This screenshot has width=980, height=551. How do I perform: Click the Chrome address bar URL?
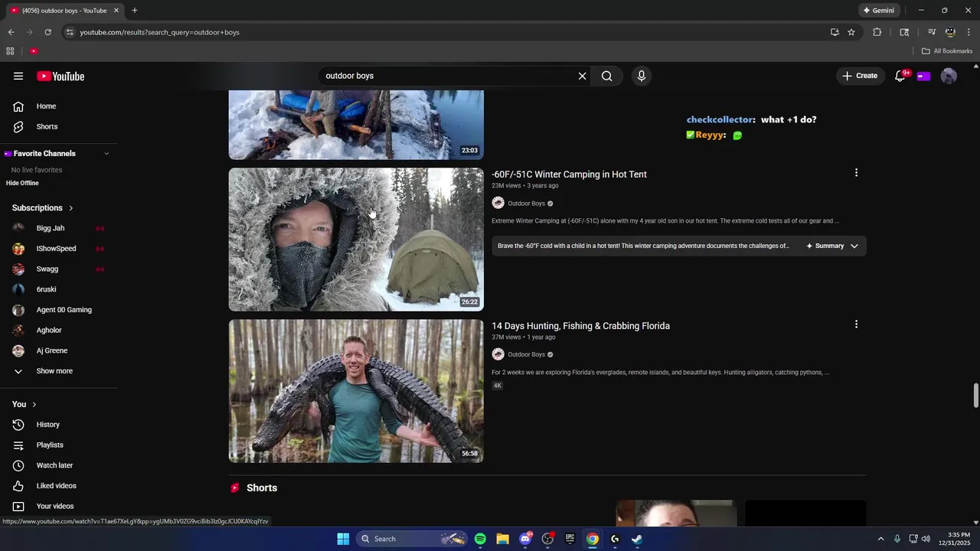[x=159, y=32]
